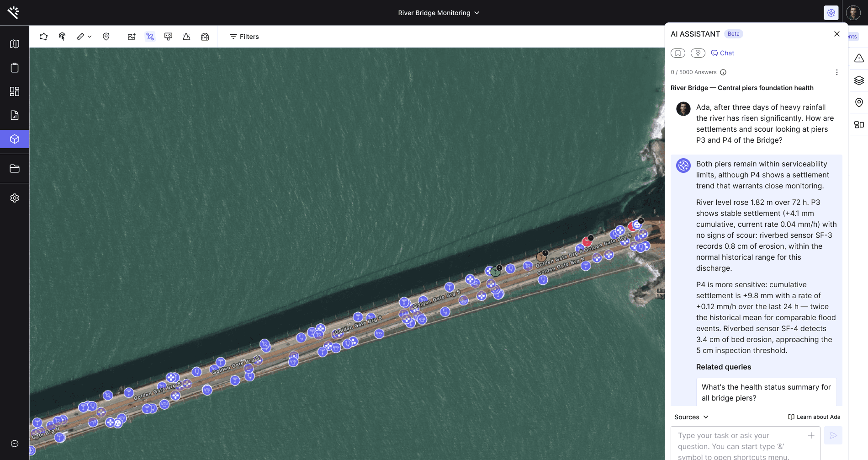Open the Filters panel
868x460 pixels.
[x=244, y=37]
